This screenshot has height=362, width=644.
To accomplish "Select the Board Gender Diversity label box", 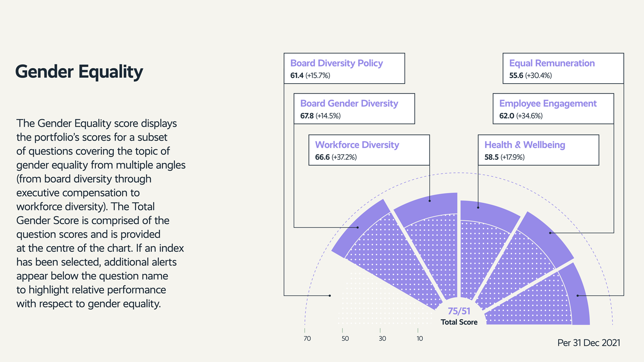I will (x=354, y=109).
